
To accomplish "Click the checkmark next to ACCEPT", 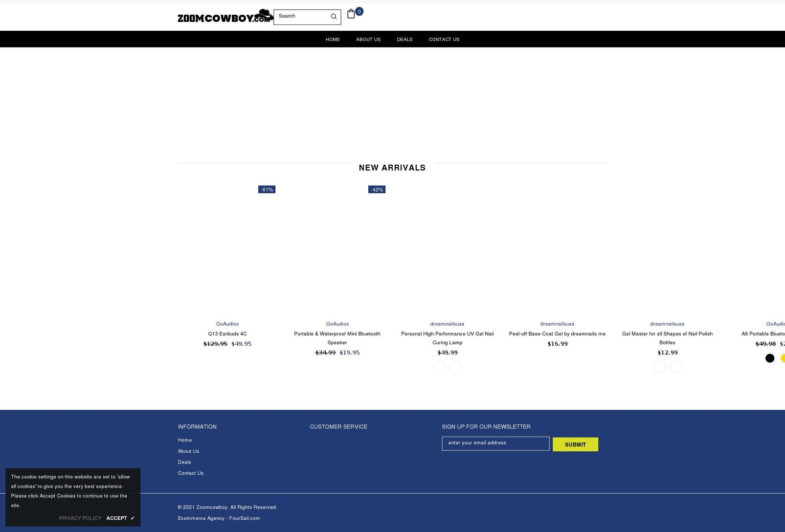I will (132, 518).
